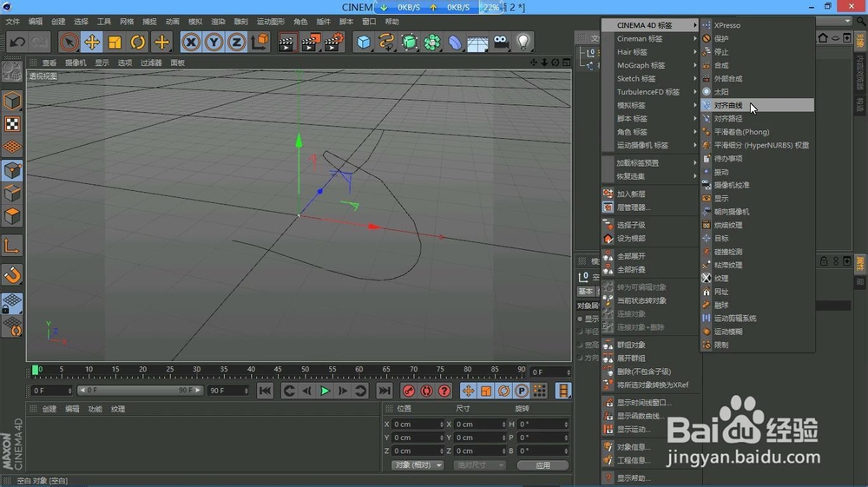The image size is (868, 487).
Task: Choose 限制 tag entry
Action: (757, 345)
